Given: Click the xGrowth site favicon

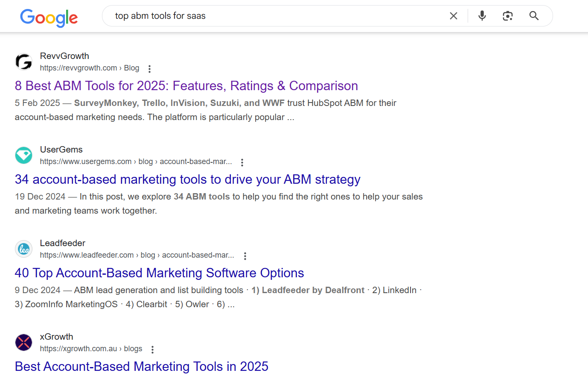Looking at the screenshot, I should pos(23,343).
